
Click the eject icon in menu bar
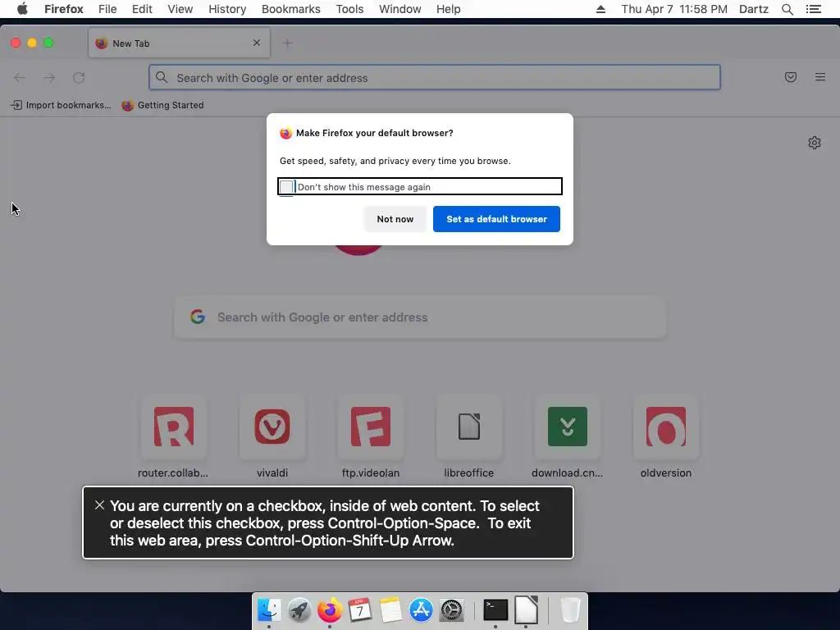600,9
